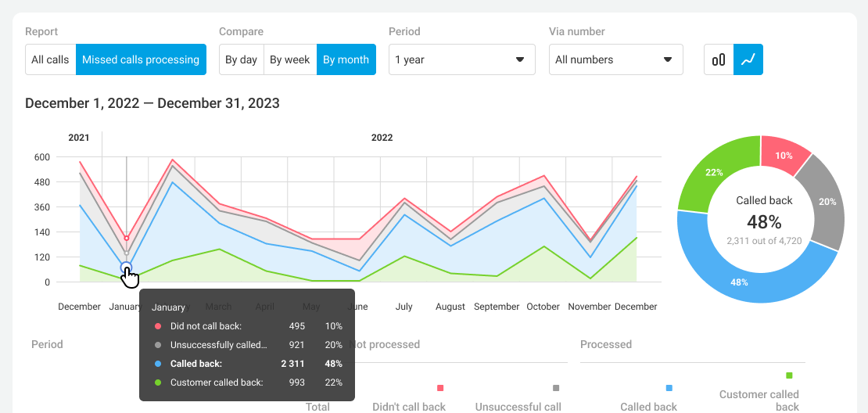Compare data By week
Image resolution: width=868 pixels, height=413 pixels.
[290, 59]
